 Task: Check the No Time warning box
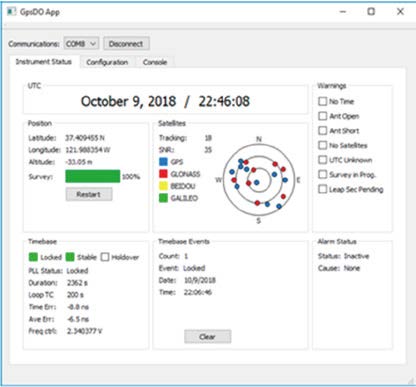[323, 101]
